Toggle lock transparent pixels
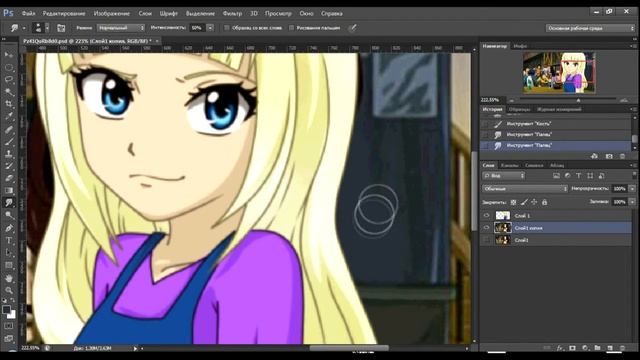Screen dimensions: 640x360 [513, 202]
